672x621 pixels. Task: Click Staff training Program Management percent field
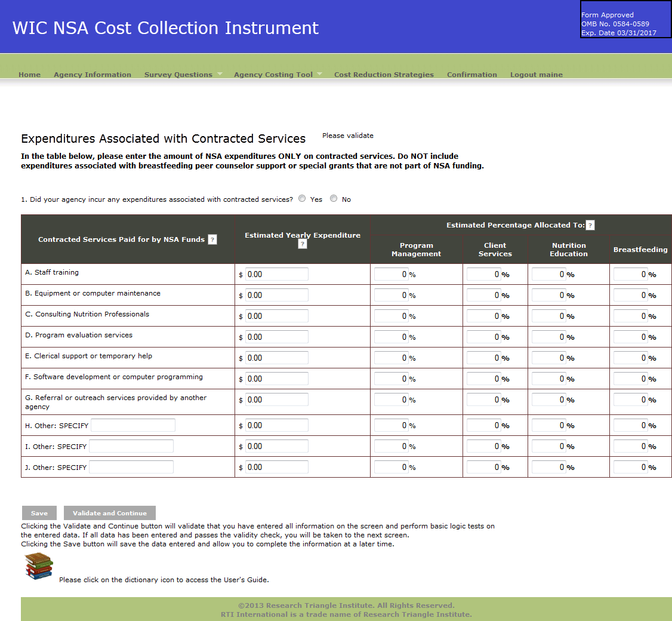coord(392,274)
